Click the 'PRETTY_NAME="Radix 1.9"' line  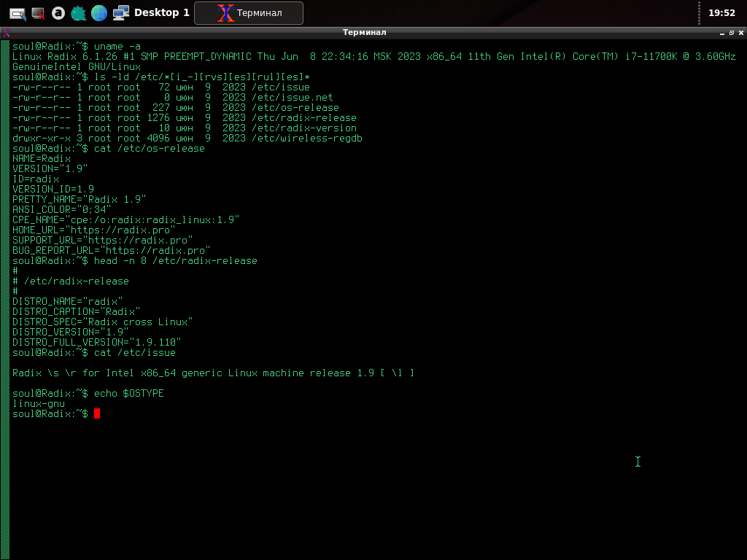pyautogui.click(x=79, y=200)
